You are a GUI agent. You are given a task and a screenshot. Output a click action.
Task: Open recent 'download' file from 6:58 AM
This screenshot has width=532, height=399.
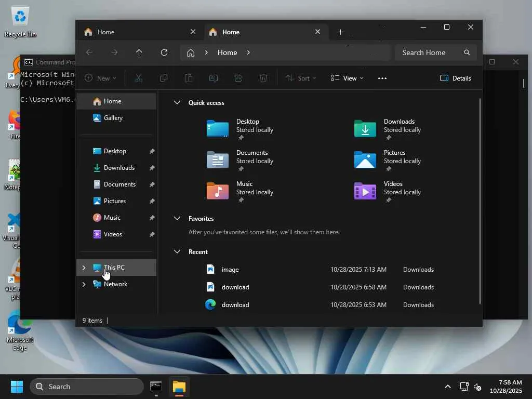pos(321,287)
